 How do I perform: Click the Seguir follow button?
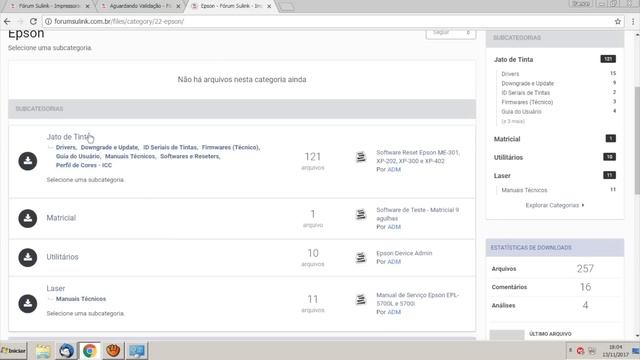coord(451,33)
